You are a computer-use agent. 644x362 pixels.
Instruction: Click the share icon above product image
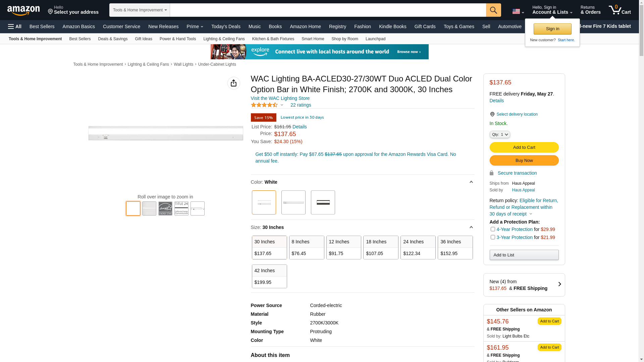coord(233,83)
